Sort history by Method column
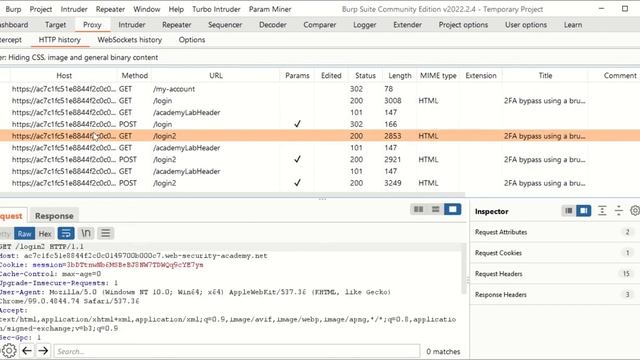Screen dimensions: 640x360 click(134, 76)
